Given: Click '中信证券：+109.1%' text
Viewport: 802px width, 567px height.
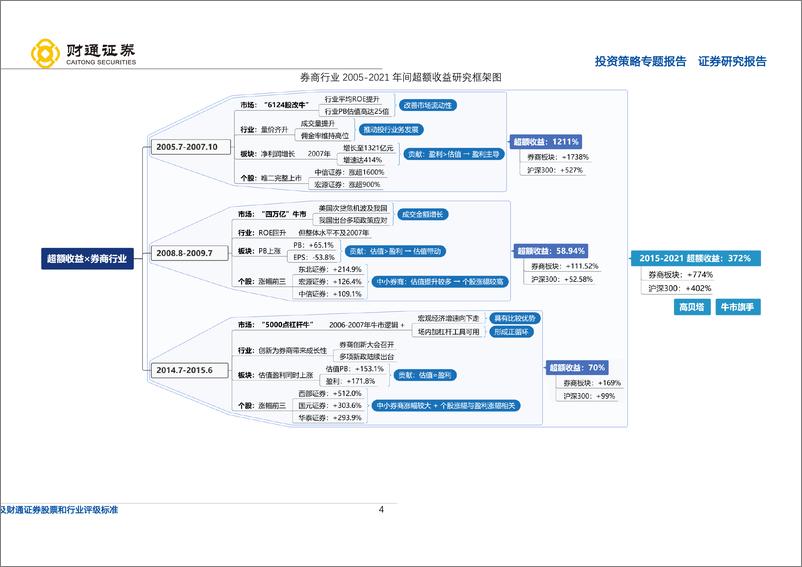Looking at the screenshot, I should point(330,294).
